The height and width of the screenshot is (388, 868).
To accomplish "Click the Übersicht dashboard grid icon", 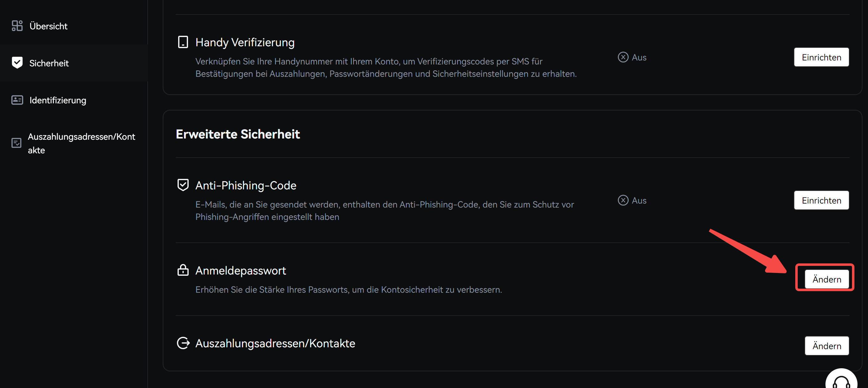I will click(x=17, y=26).
